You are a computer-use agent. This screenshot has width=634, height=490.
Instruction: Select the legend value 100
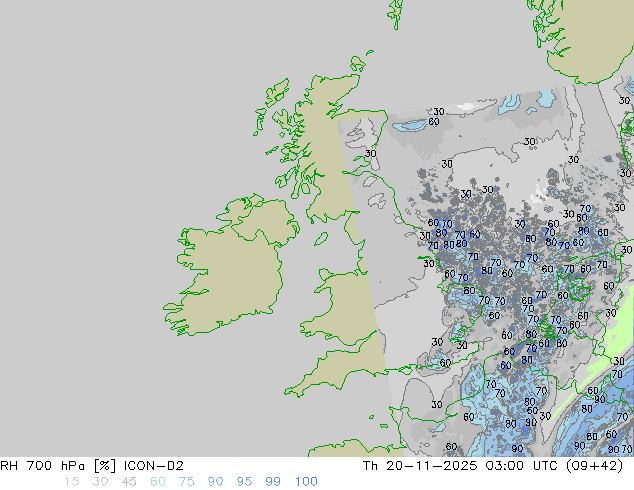coord(306,482)
